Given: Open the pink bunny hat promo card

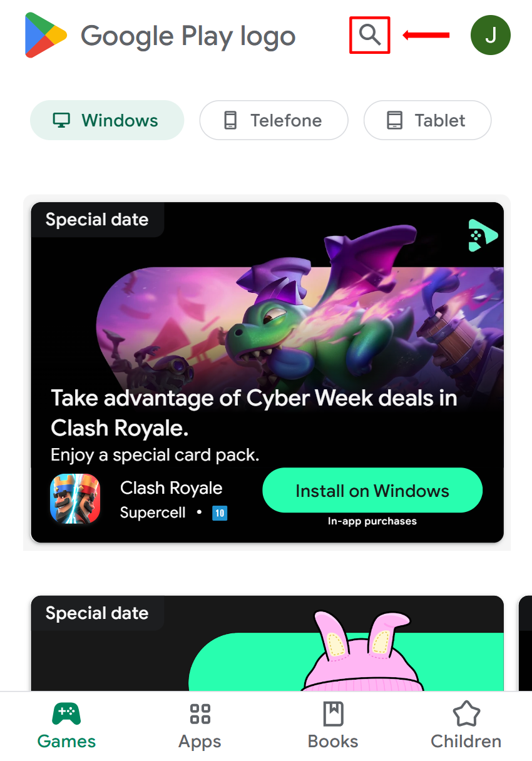Looking at the screenshot, I should click(267, 643).
